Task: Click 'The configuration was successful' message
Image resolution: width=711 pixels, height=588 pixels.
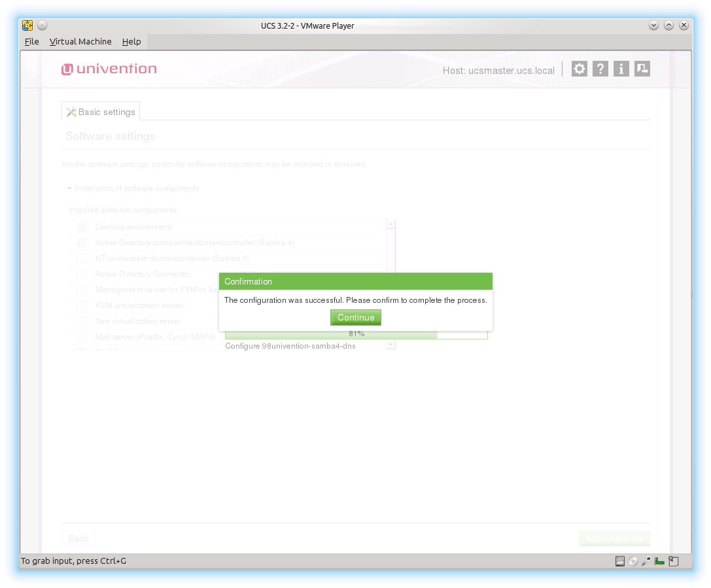Action: coord(356,300)
